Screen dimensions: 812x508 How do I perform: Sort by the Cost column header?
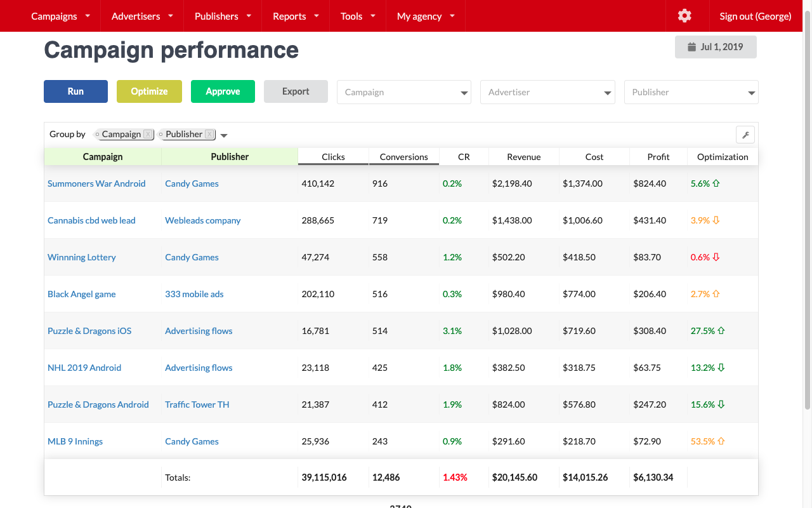(594, 157)
